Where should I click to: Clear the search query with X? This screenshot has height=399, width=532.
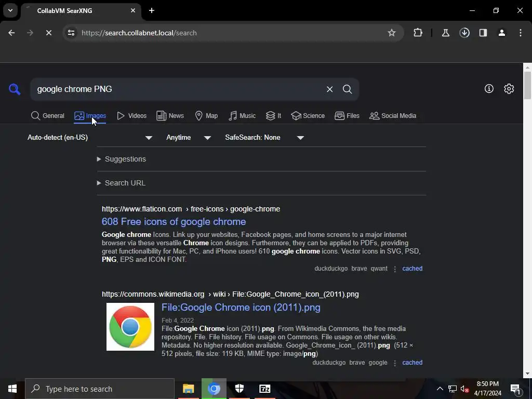click(329, 89)
